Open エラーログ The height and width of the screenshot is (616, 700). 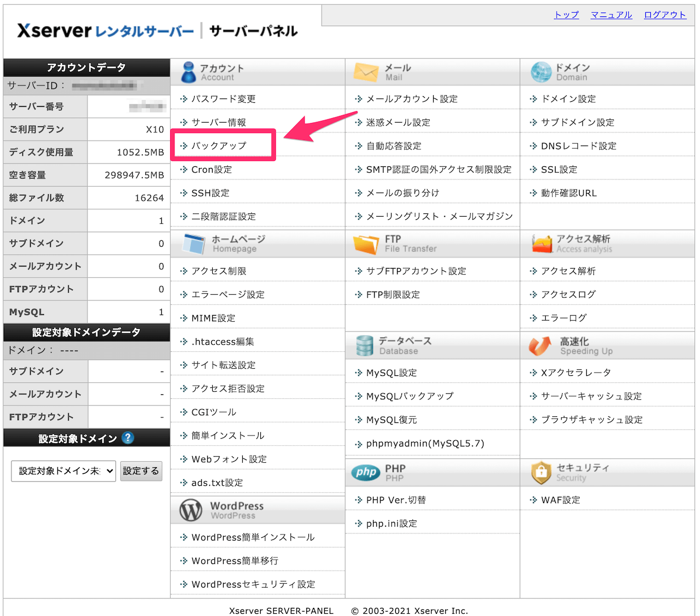tap(564, 318)
